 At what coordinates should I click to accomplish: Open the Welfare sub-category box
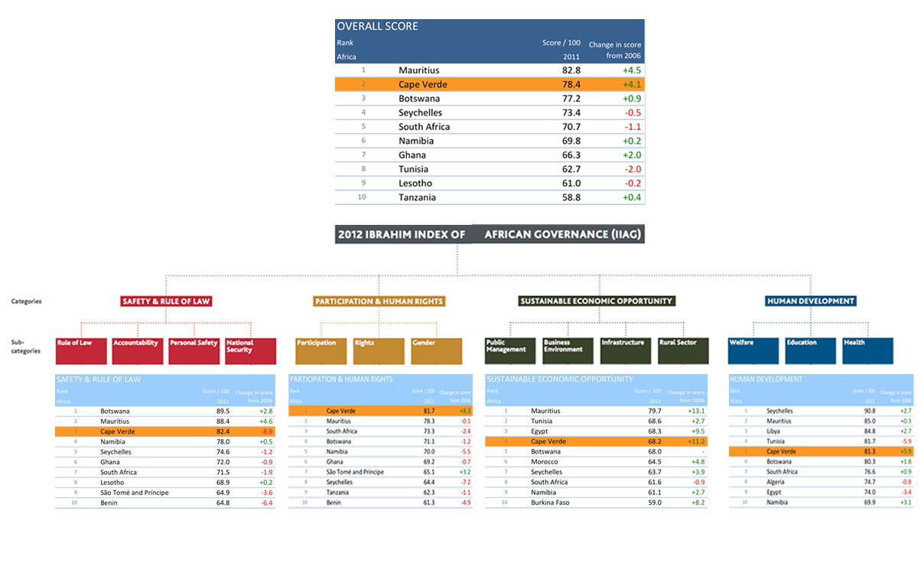pyautogui.click(x=753, y=350)
